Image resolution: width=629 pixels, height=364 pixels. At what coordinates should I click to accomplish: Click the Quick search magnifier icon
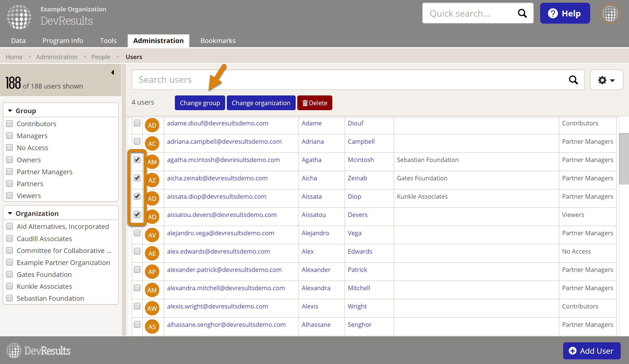pos(522,13)
